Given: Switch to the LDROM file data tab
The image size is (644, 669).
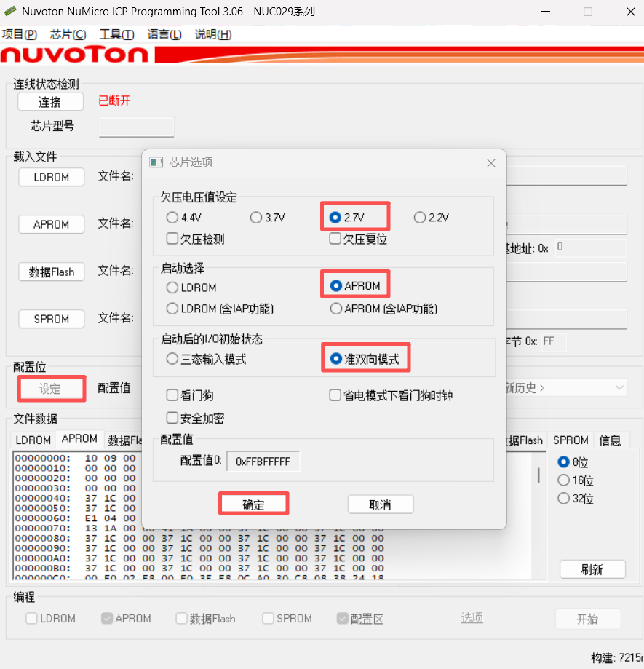Looking at the screenshot, I should [33, 440].
